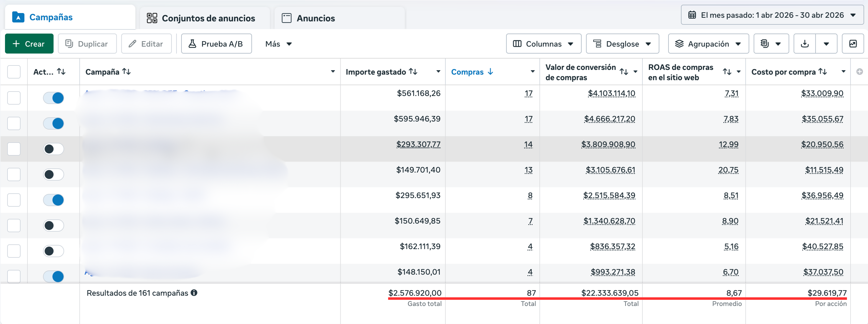868x324 pixels.
Task: Select checkbox for row with $561.168,26
Action: tap(14, 98)
